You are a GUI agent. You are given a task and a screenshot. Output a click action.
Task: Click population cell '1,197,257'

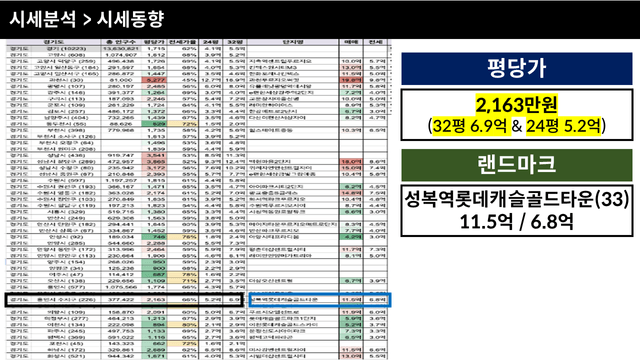pos(120,180)
